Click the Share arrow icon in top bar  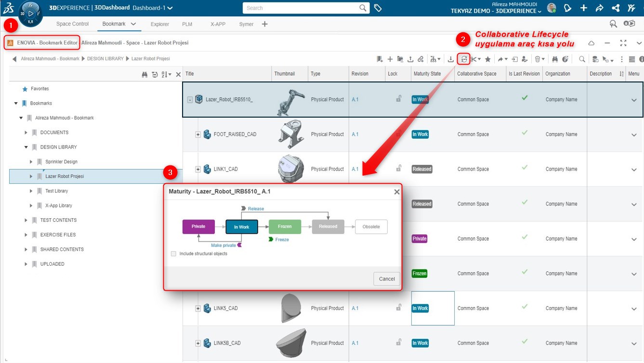600,8
